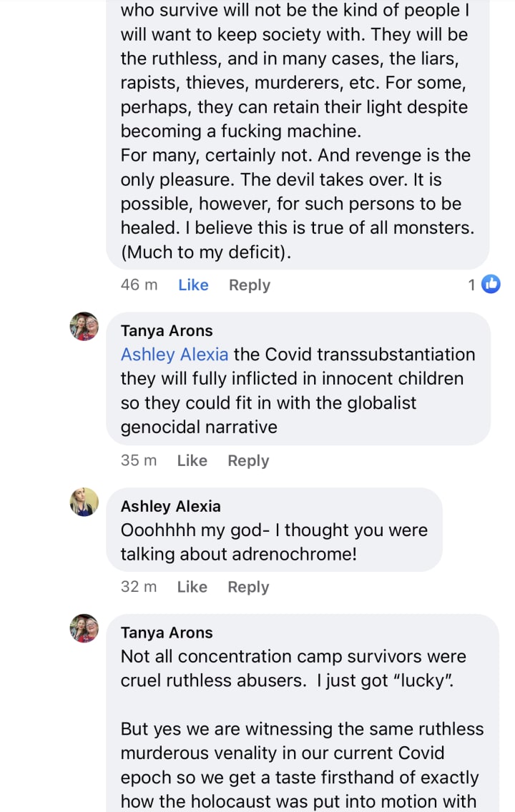515x812 pixels.
Task: Open the blue Ashley Alexia mention link
Action: click(175, 355)
